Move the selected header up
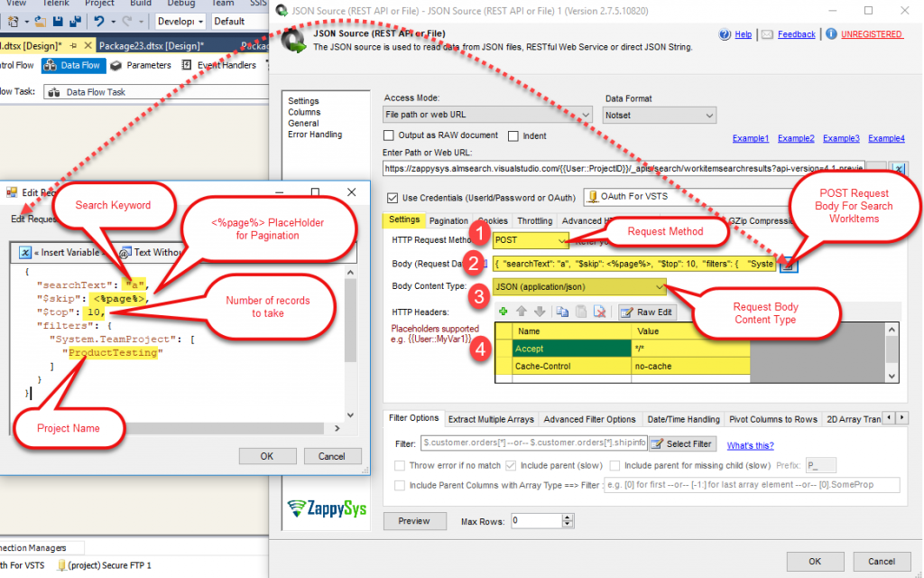 click(520, 312)
